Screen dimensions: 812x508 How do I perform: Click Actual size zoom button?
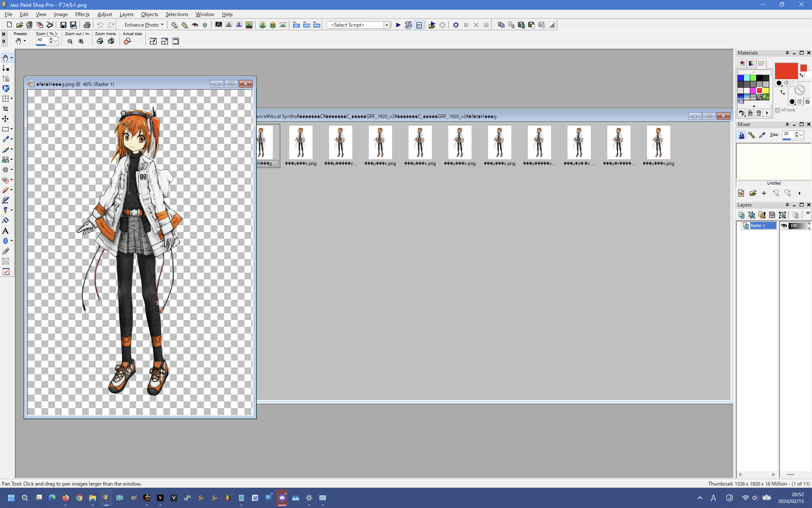click(127, 41)
